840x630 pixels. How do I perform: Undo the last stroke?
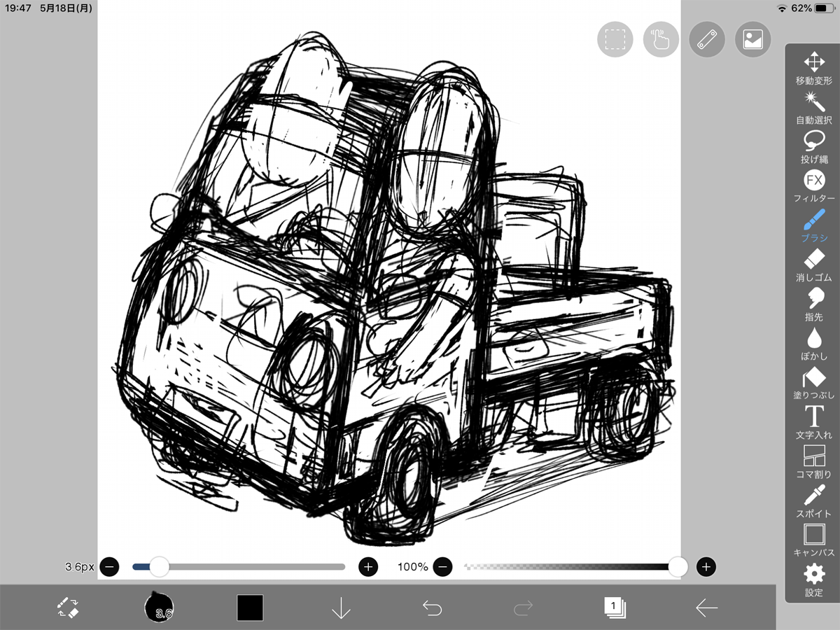pos(432,608)
